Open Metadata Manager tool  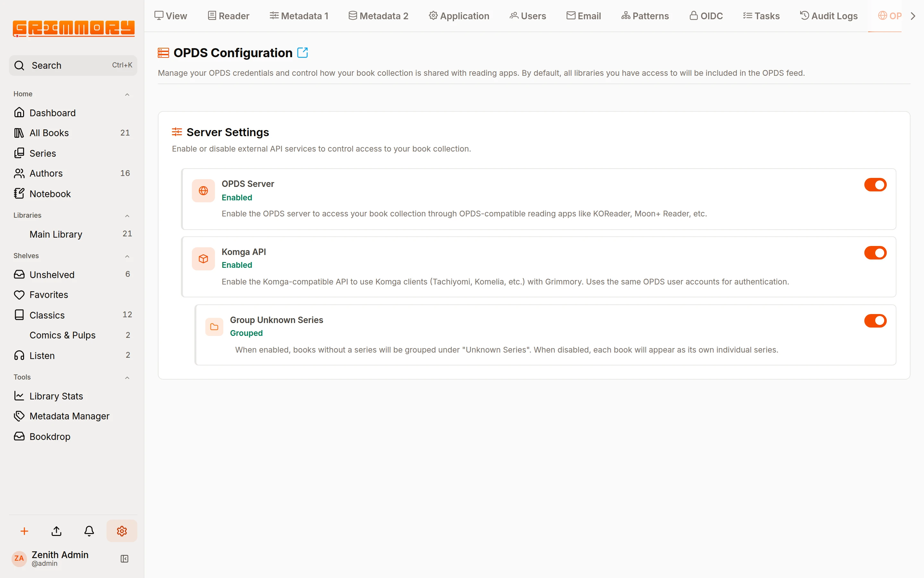tap(73, 416)
